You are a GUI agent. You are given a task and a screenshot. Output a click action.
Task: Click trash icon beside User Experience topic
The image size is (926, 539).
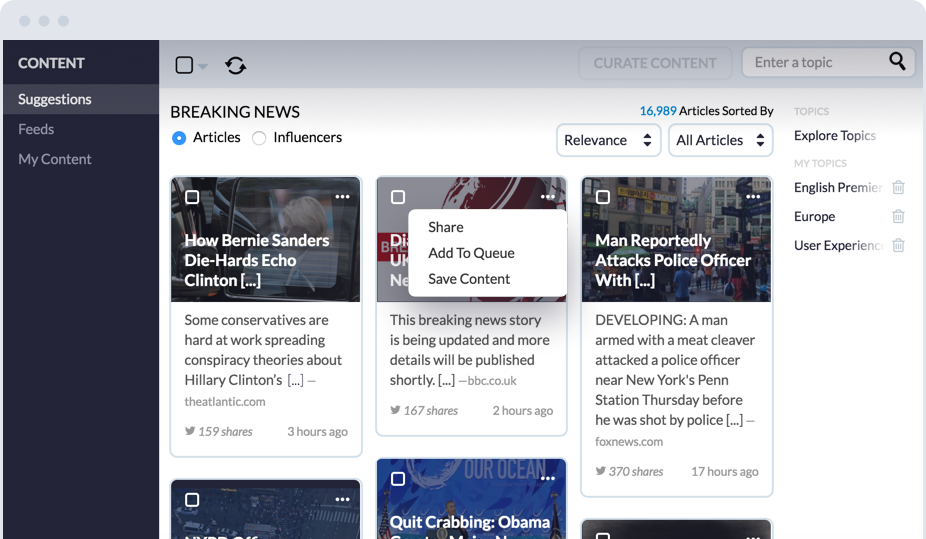click(898, 245)
